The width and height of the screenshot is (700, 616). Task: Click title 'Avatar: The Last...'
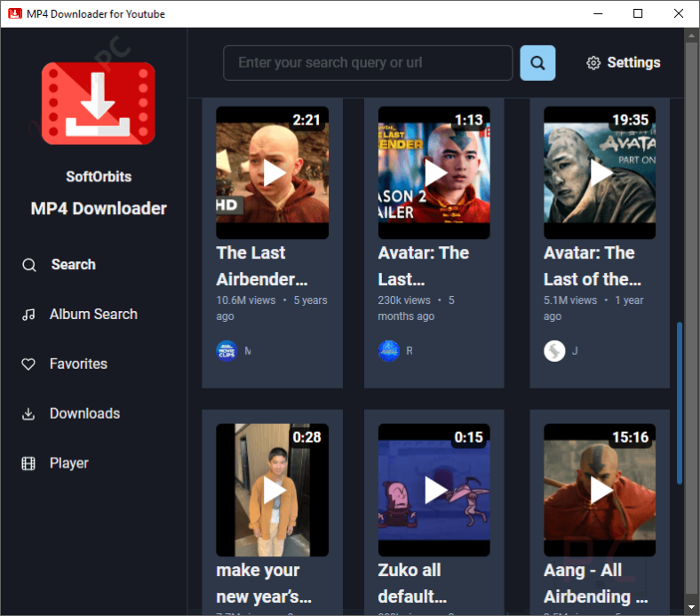click(x=423, y=267)
